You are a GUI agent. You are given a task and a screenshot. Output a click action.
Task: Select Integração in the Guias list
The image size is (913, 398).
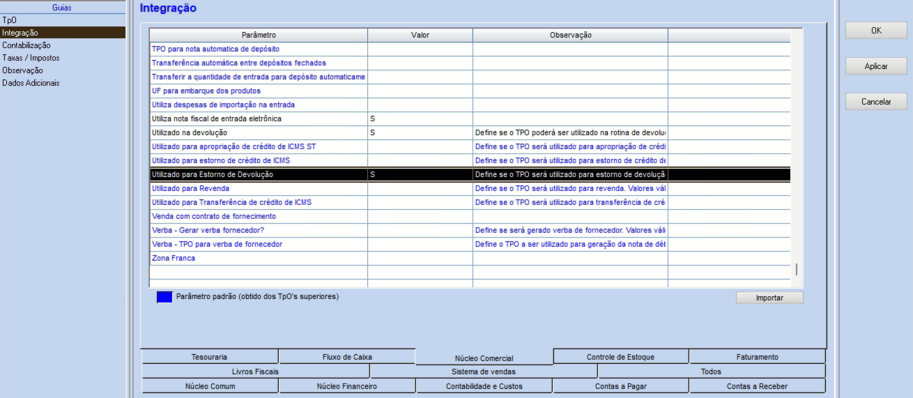(x=62, y=33)
